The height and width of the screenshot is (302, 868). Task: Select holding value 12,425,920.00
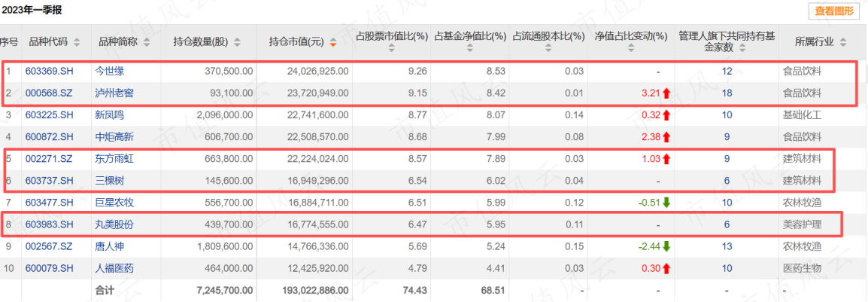(x=317, y=269)
